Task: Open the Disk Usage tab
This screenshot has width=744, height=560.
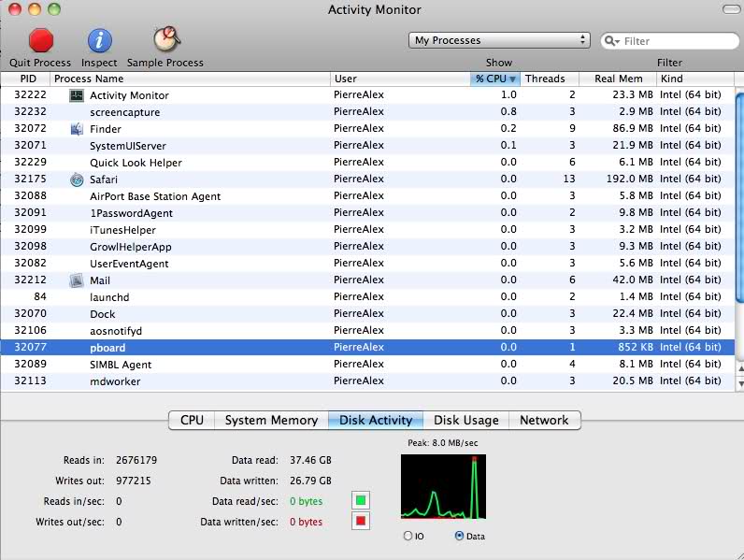Action: coord(466,420)
